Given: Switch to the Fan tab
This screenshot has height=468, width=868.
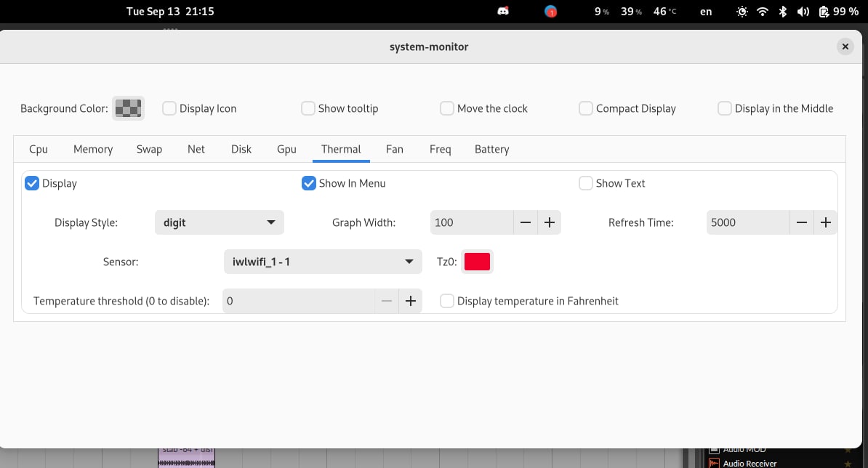Looking at the screenshot, I should [395, 149].
